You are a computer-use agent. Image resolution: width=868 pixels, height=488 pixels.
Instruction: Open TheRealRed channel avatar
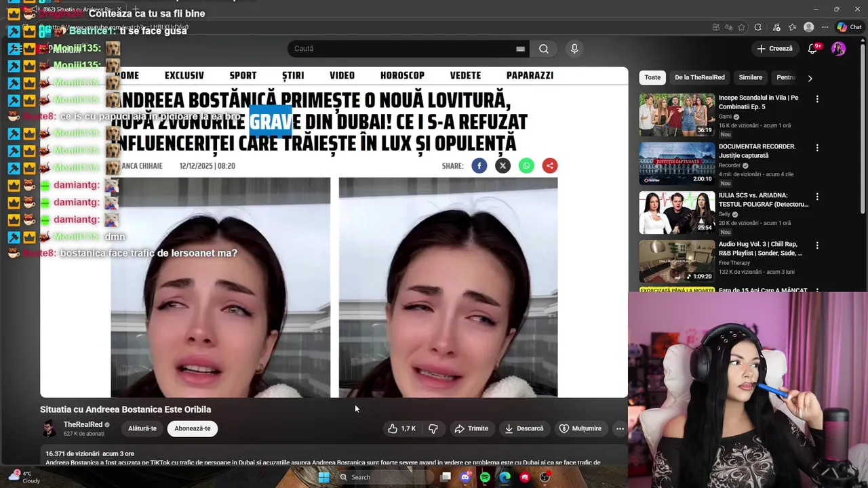pyautogui.click(x=50, y=428)
